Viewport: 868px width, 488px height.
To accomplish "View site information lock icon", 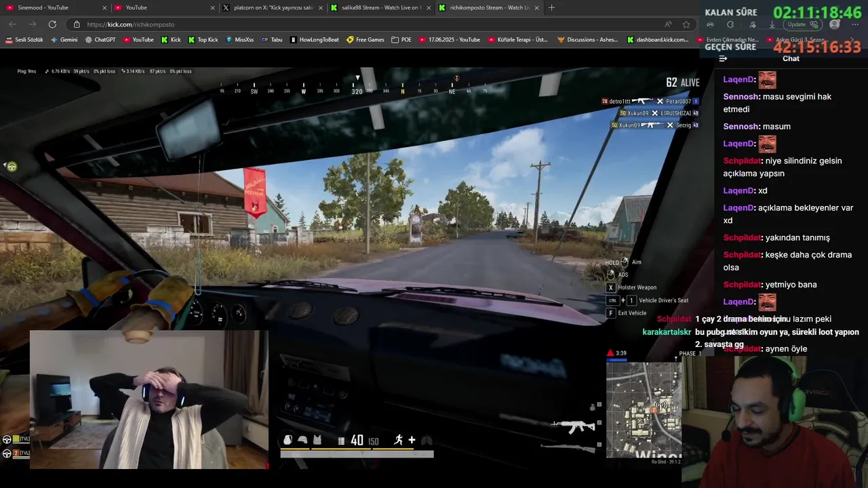I will pyautogui.click(x=77, y=24).
